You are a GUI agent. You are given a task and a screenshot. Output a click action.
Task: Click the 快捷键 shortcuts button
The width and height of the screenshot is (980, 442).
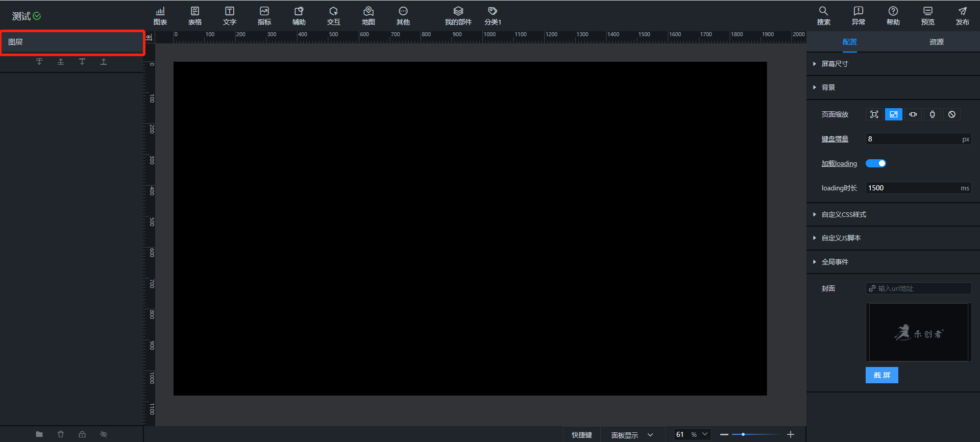coord(581,435)
